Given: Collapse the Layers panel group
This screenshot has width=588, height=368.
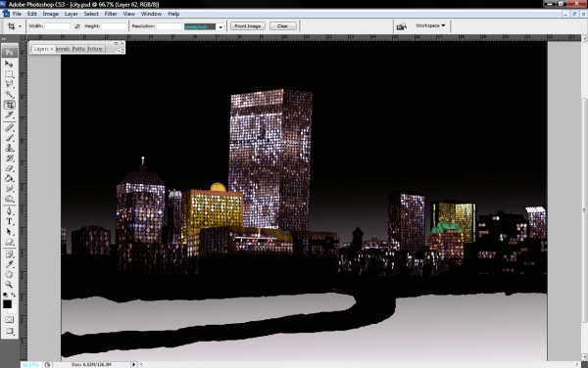Looking at the screenshot, I should 117,43.
